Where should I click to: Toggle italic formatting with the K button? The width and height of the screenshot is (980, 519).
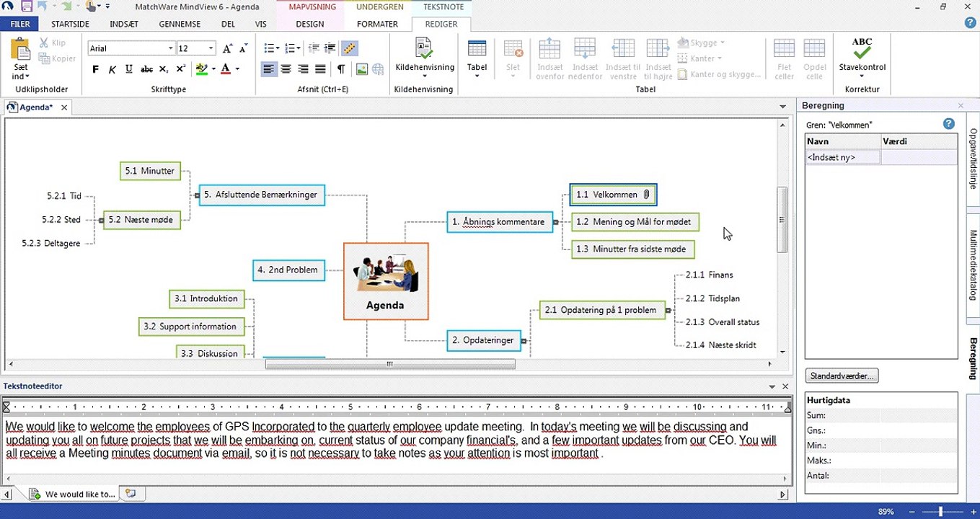point(112,69)
